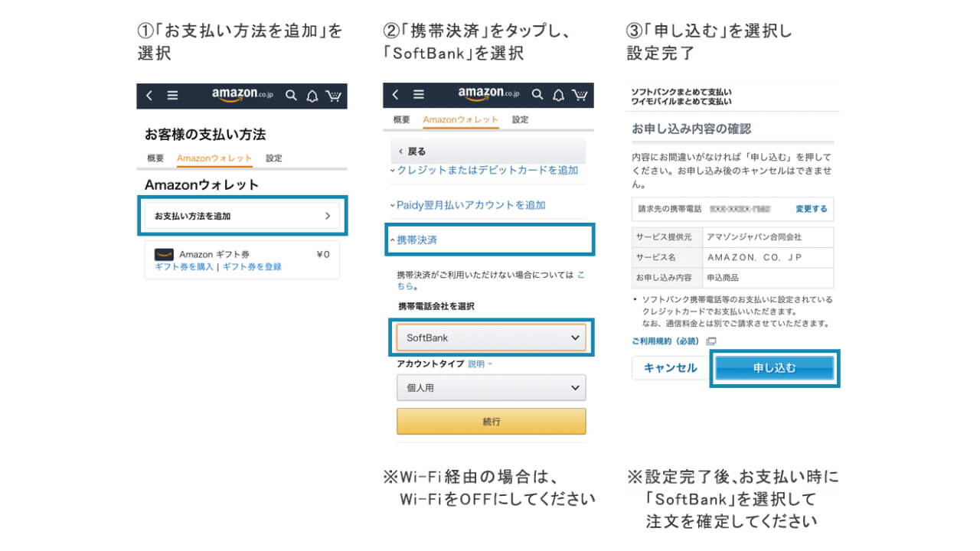Viewport: 980px width, 551px height.
Task: Tap the back arrow in step 1 Amazon header
Action: pyautogui.click(x=149, y=96)
